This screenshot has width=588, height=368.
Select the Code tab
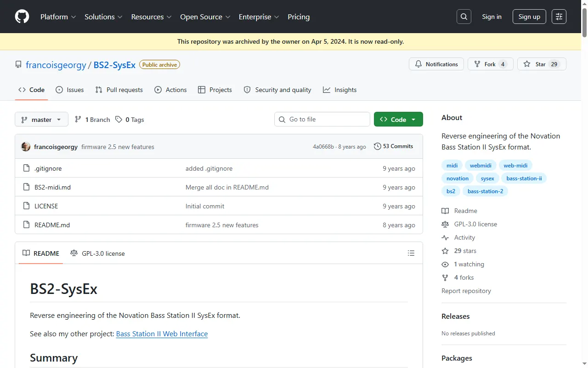click(x=31, y=90)
